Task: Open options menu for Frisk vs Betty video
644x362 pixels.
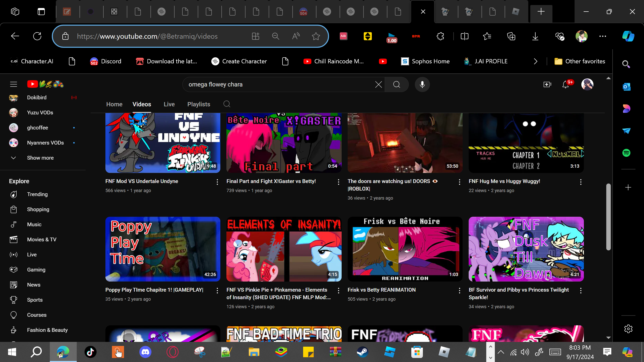Action: [459, 291]
